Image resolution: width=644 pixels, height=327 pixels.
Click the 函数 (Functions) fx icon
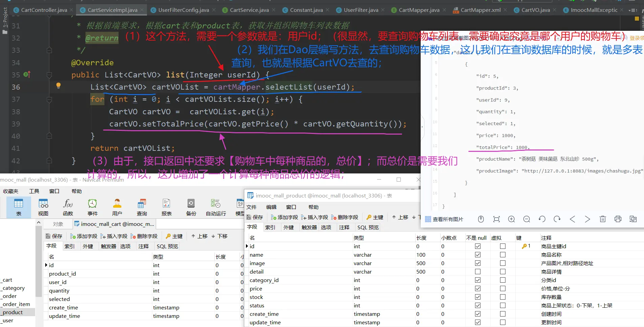pos(68,207)
